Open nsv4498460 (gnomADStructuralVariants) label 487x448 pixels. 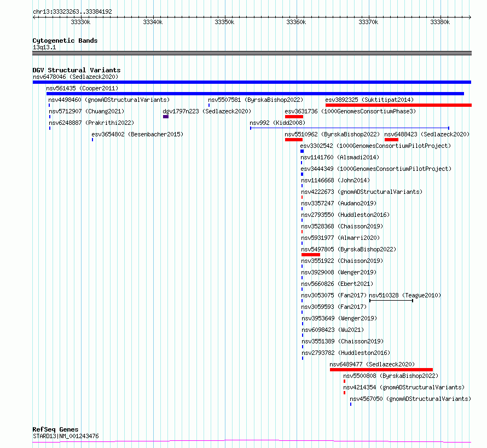(109, 100)
